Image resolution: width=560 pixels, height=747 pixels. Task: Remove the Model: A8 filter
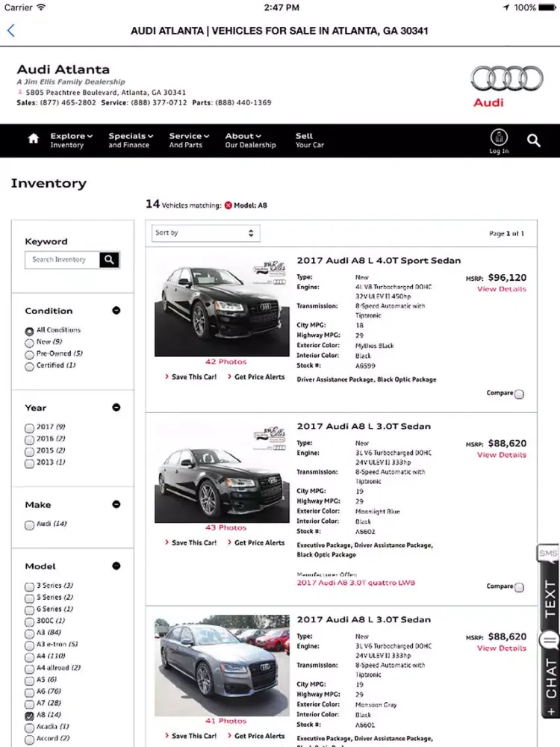point(228,205)
